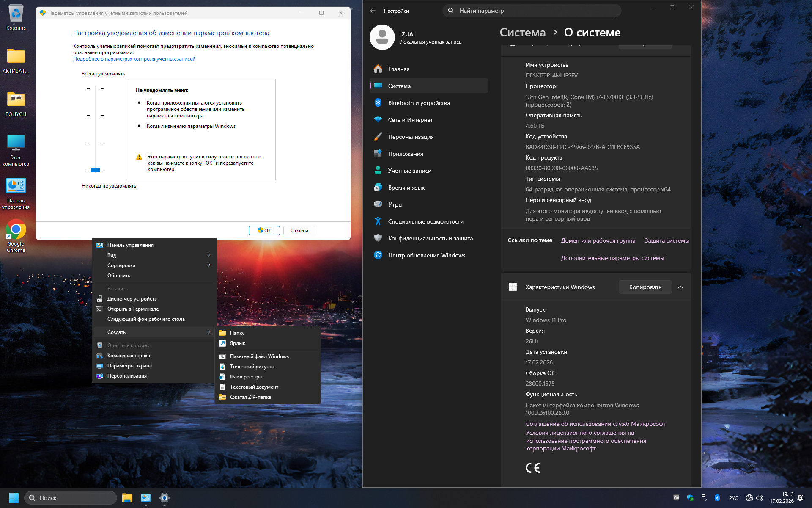Click Обновить in the context menu

click(x=119, y=276)
